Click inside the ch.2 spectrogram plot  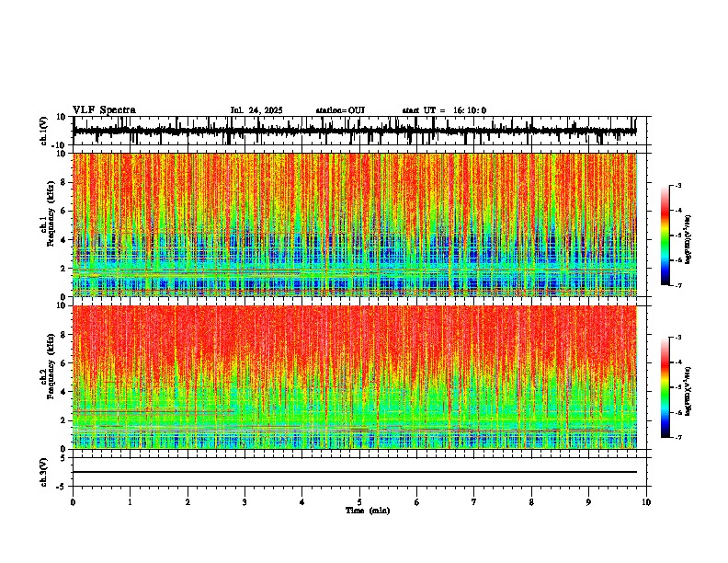(355, 377)
